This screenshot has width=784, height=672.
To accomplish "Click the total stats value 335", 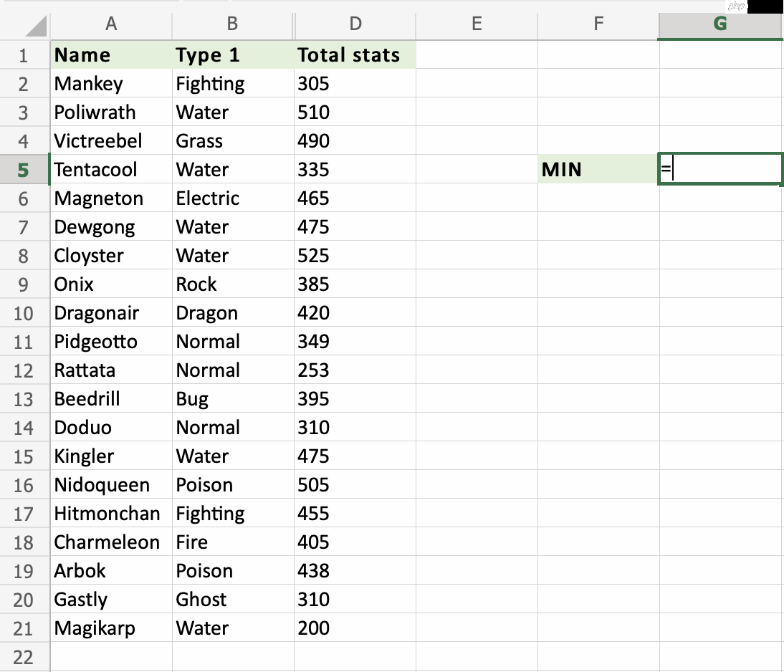I will coord(355,170).
